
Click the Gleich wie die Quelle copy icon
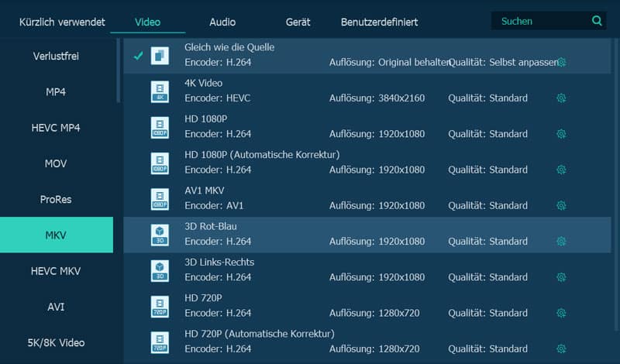click(x=160, y=55)
